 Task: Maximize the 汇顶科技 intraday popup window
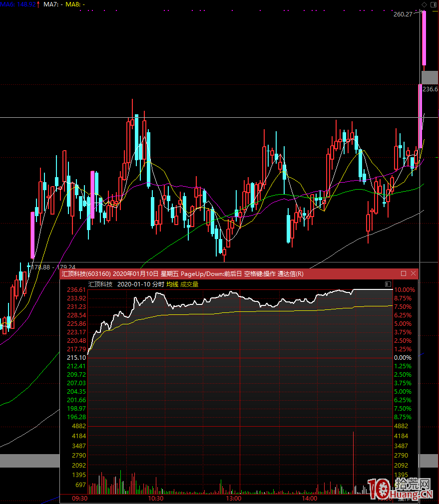[404, 273]
